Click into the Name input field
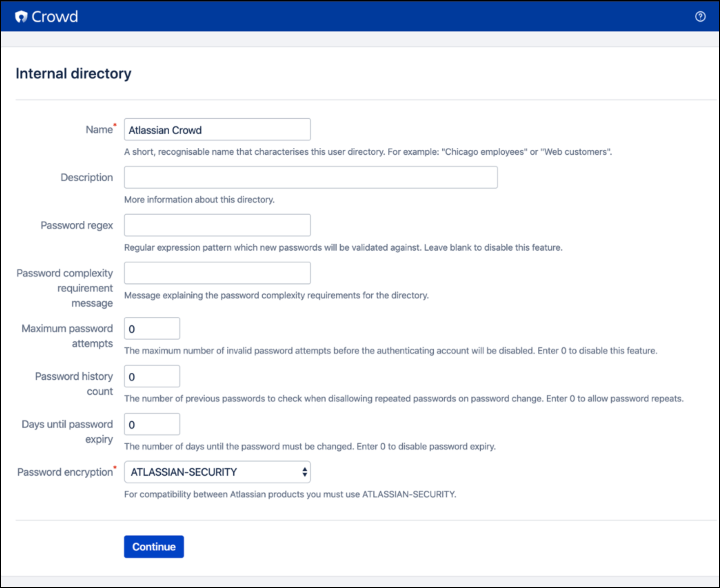 pos(217,130)
